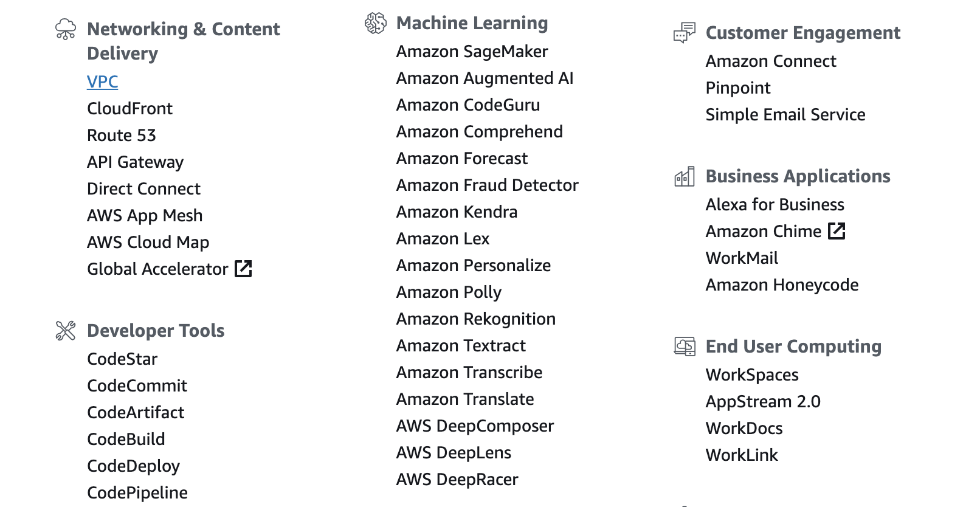980x507 pixels.
Task: Click the Machine Learning brain icon
Action: pos(375,23)
